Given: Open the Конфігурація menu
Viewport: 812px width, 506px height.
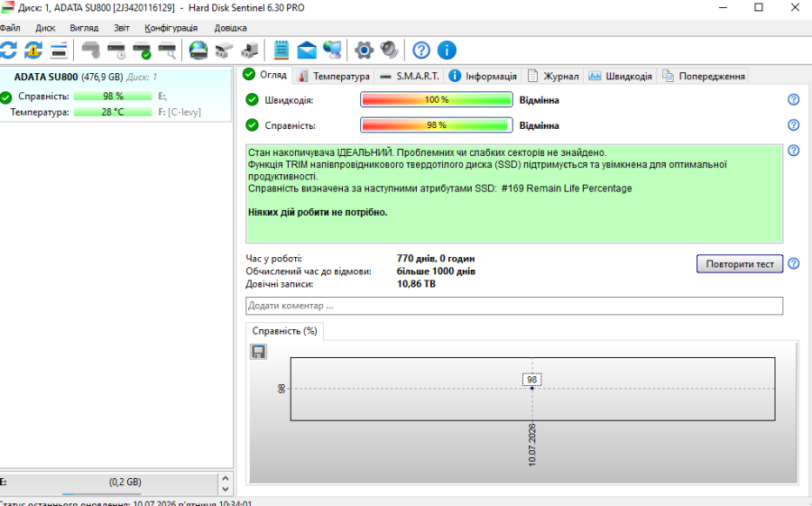Looking at the screenshot, I should (171, 28).
